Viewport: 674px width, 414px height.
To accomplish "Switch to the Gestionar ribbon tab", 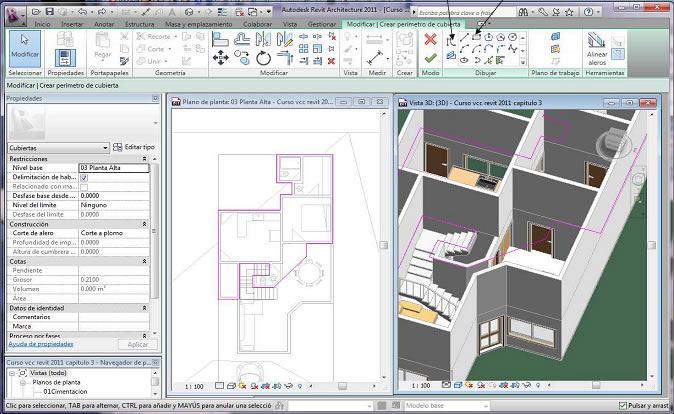I will click(321, 22).
